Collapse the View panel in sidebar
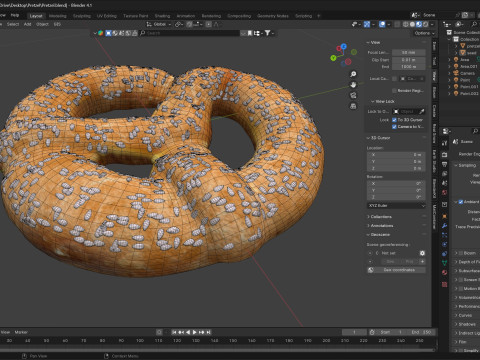The width and height of the screenshot is (480, 360). tap(368, 43)
